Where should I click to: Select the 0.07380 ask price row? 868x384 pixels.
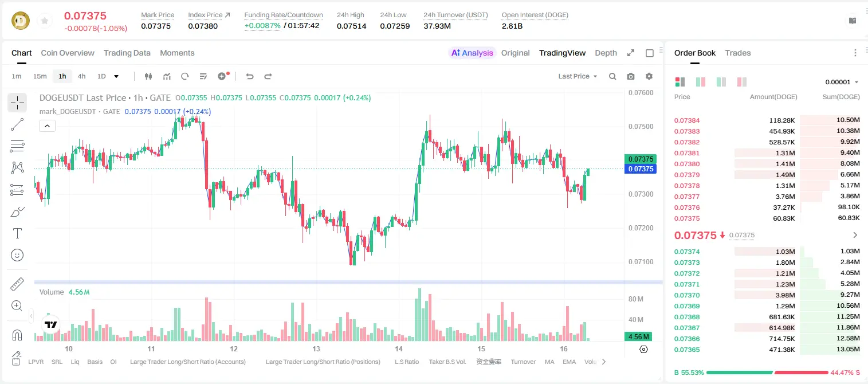coord(767,164)
